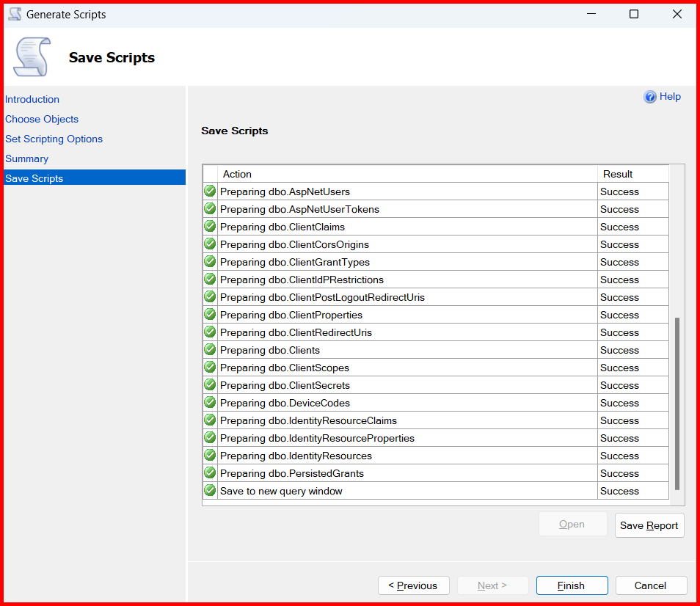Screen dimensions: 700x606
Task: Click the Generate Scripts scroll icon in title bar
Action: (x=15, y=14)
